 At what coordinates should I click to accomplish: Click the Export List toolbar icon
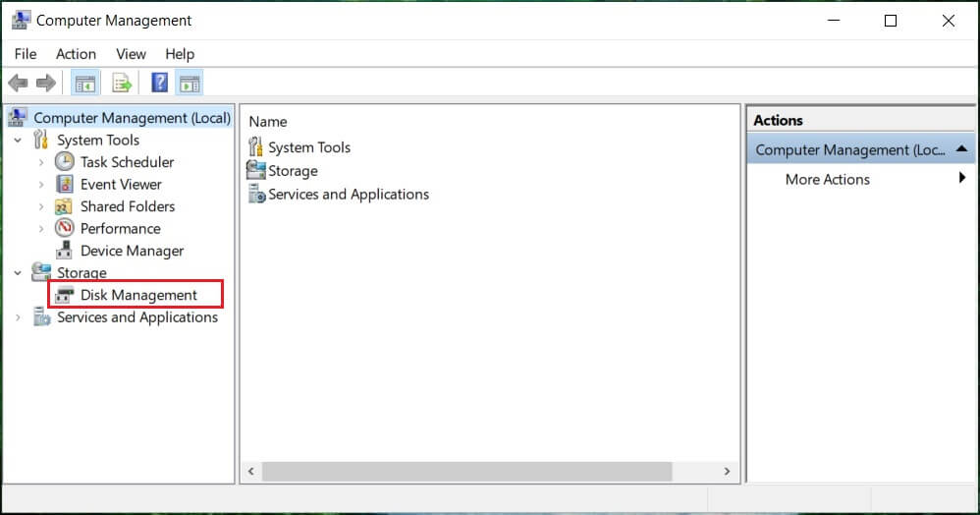pos(122,84)
